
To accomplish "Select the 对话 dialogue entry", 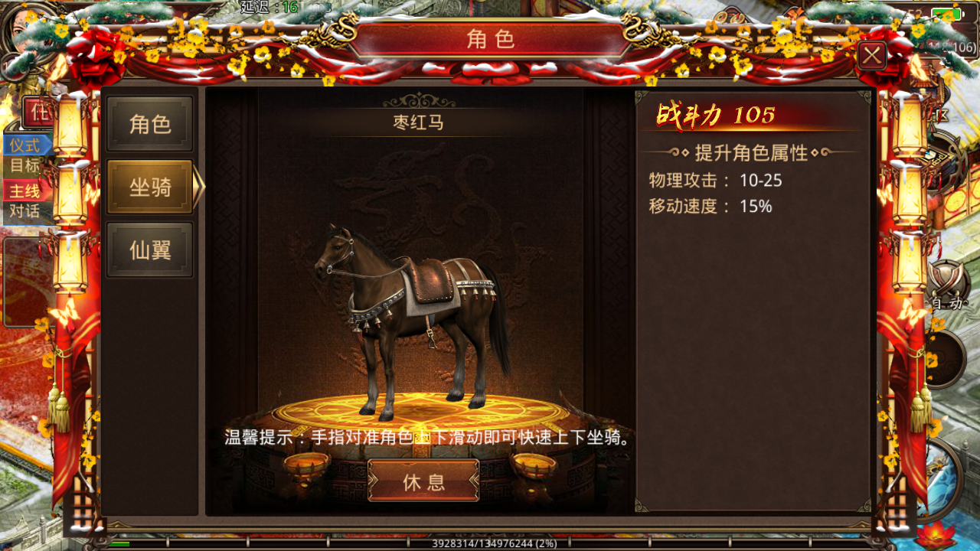I will (26, 212).
